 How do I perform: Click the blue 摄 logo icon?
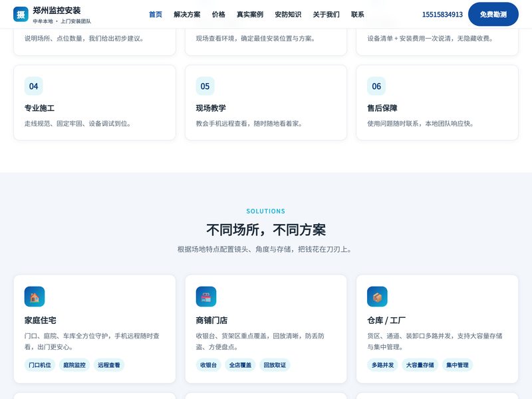(x=21, y=14)
